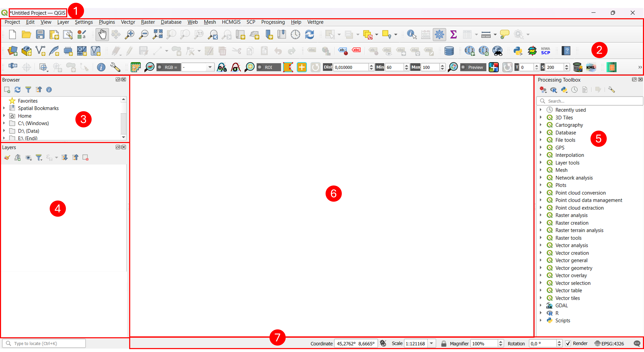Screen dimensions: 644x352
Task: Increase the Magnifier value with the up arrow
Action: point(500,341)
